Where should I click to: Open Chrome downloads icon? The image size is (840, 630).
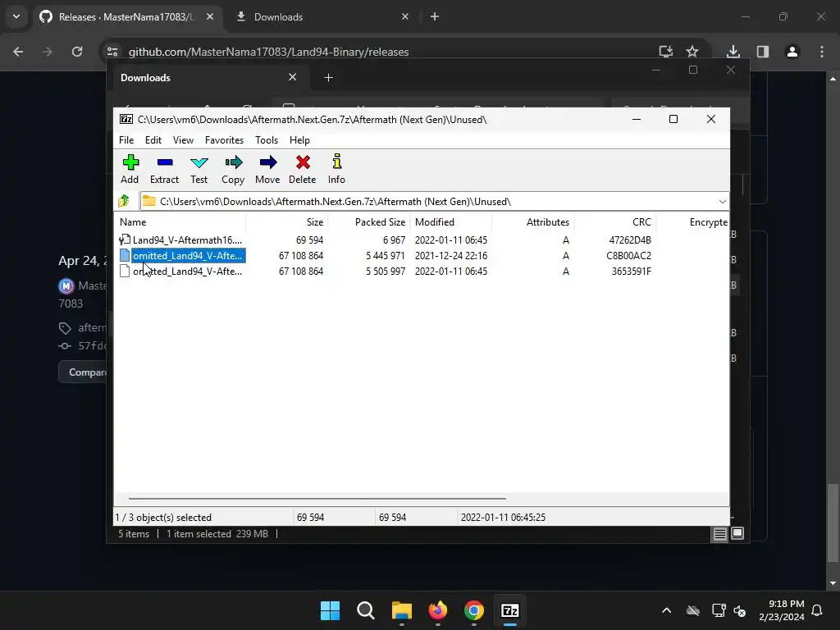click(733, 52)
